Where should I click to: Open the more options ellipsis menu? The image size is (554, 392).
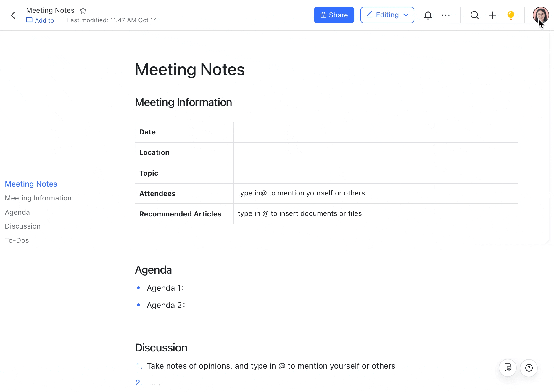click(x=446, y=15)
